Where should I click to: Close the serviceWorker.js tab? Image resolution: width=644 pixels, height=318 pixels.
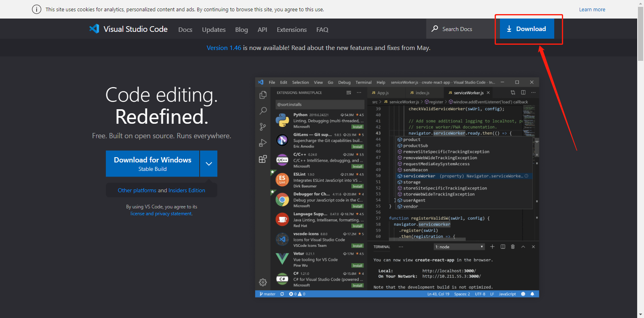[x=488, y=93]
